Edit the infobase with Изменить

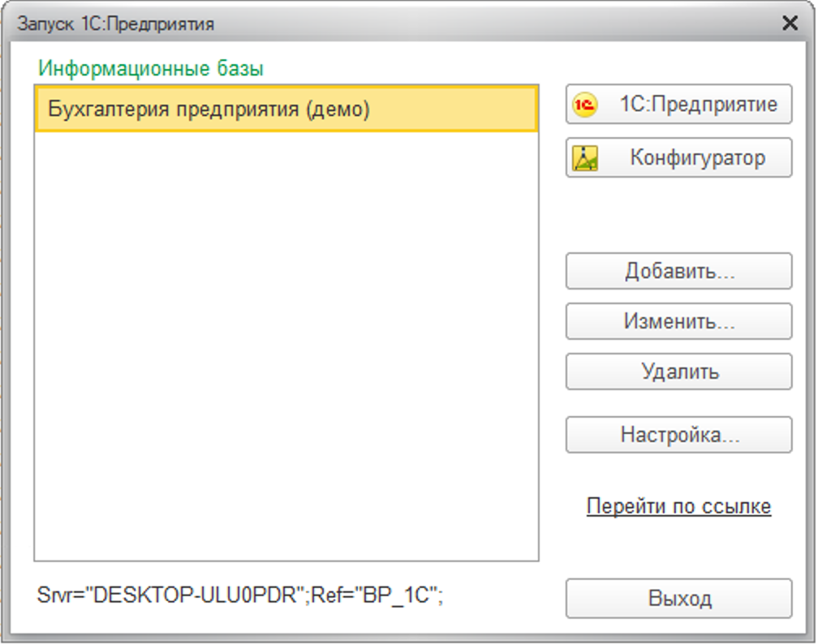pyautogui.click(x=678, y=321)
